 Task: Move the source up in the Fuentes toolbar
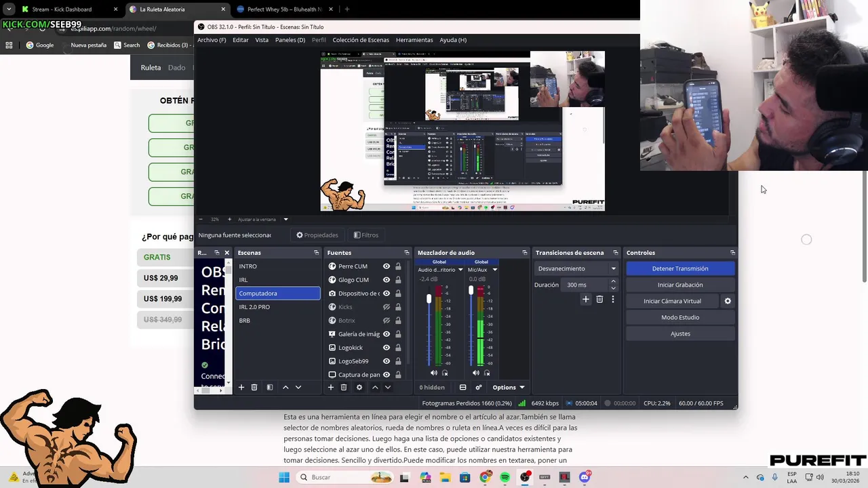[374, 387]
